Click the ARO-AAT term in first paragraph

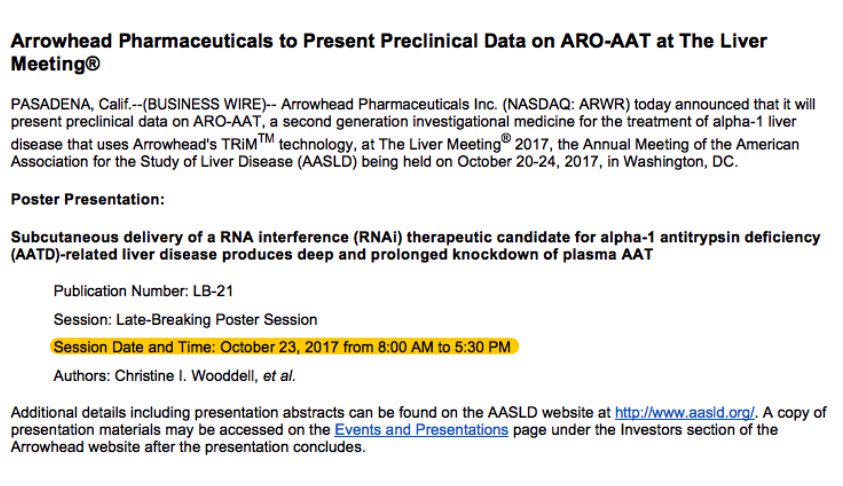click(227, 122)
